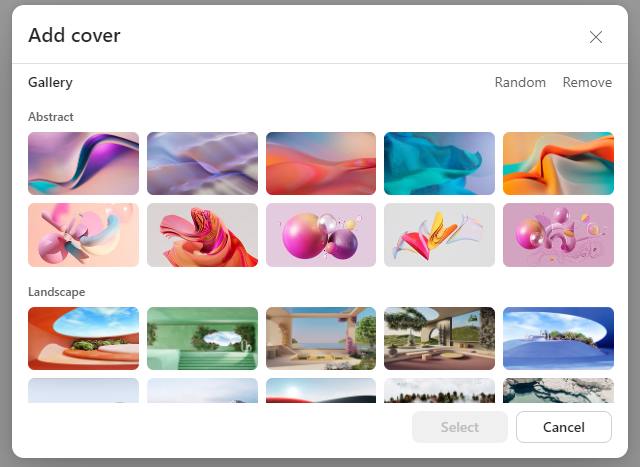Screen dimensions: 640x467
Task: Pick the twisted pink ribbon sculpture cover
Action: click(x=202, y=235)
